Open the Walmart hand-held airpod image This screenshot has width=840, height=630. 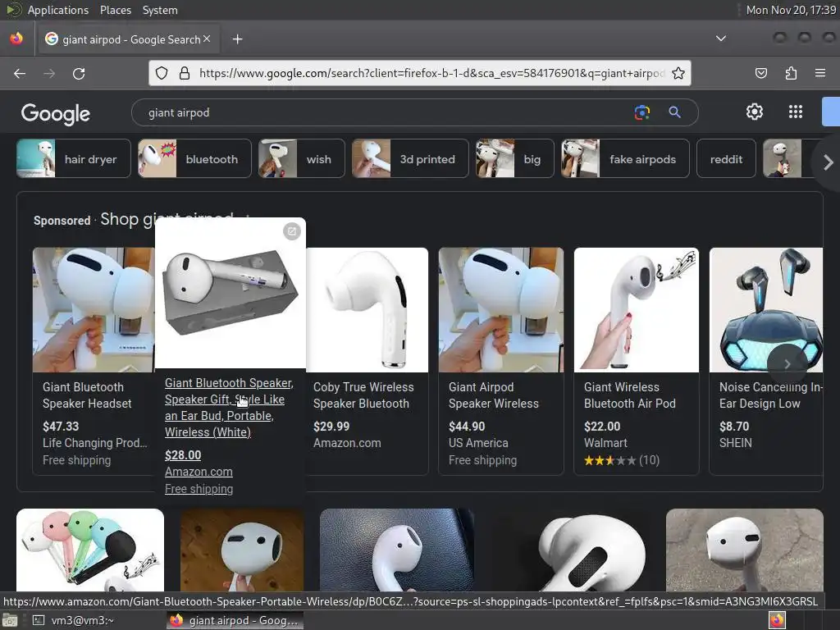pos(637,309)
